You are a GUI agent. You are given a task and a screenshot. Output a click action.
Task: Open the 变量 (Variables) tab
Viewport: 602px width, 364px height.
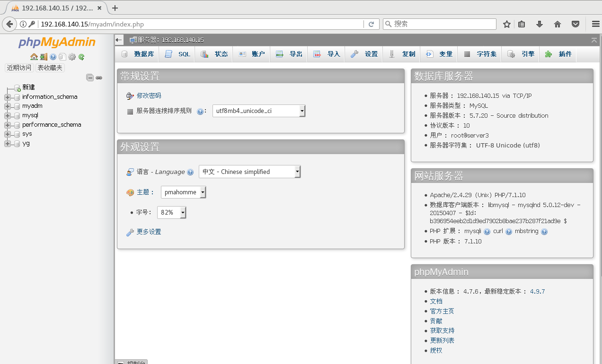point(439,54)
